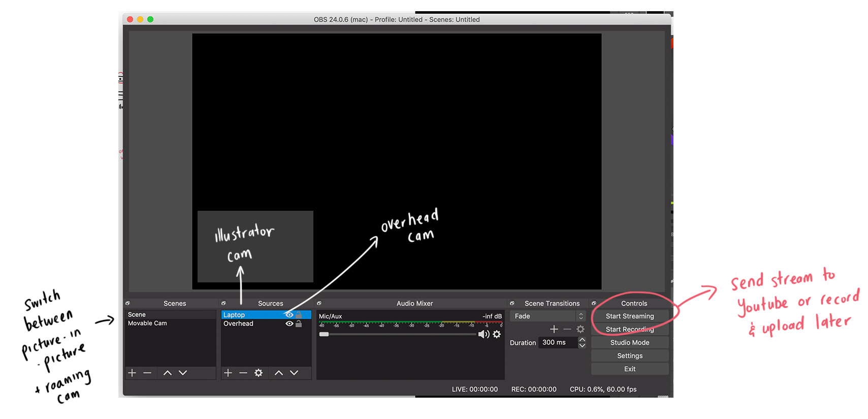Click the LIVE: 00:00:00 status
This screenshot has width=868, height=419.
(x=475, y=389)
